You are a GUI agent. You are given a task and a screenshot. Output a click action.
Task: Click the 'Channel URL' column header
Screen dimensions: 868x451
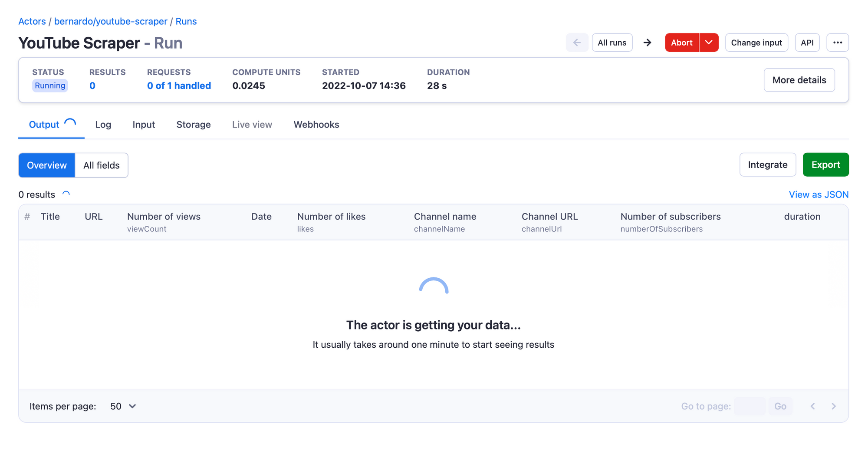tap(549, 217)
